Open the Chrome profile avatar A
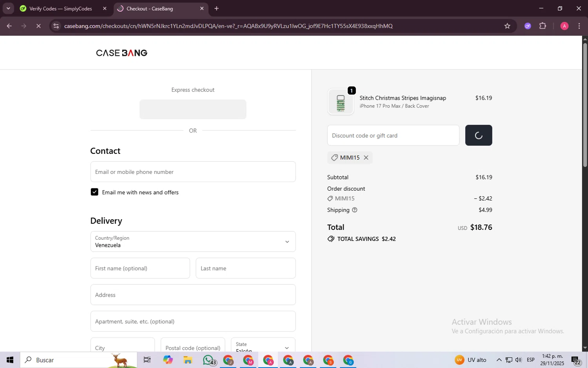The width and height of the screenshot is (588, 368). [x=564, y=26]
